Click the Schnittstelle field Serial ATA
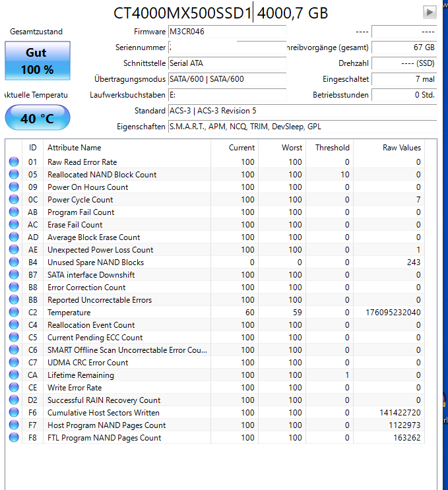The image size is (448, 490). (x=227, y=63)
